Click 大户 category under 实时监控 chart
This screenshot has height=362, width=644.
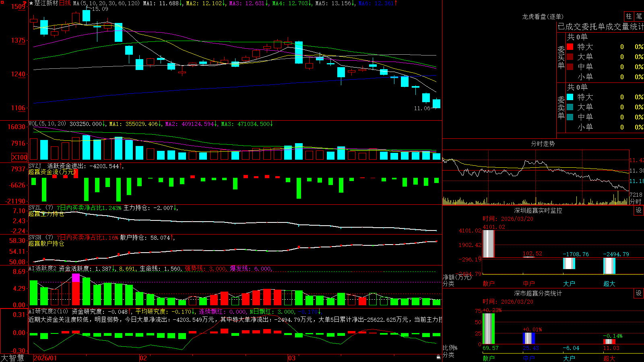(x=569, y=284)
